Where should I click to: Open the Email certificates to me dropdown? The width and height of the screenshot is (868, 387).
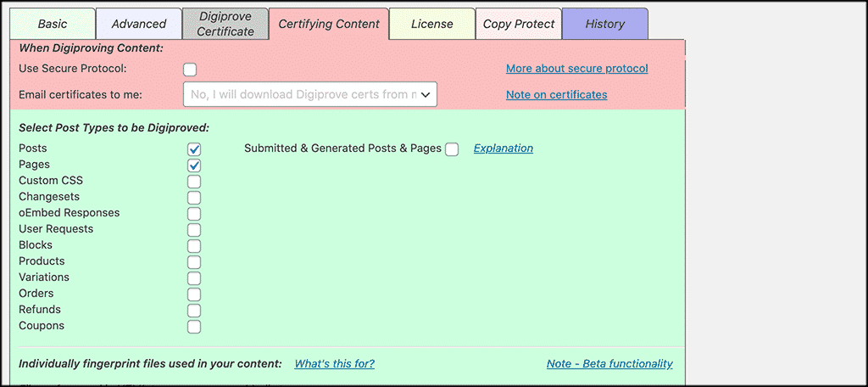(x=310, y=94)
